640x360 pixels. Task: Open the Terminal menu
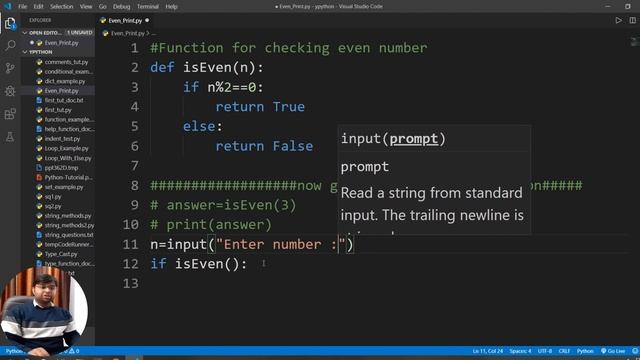click(148, 7)
